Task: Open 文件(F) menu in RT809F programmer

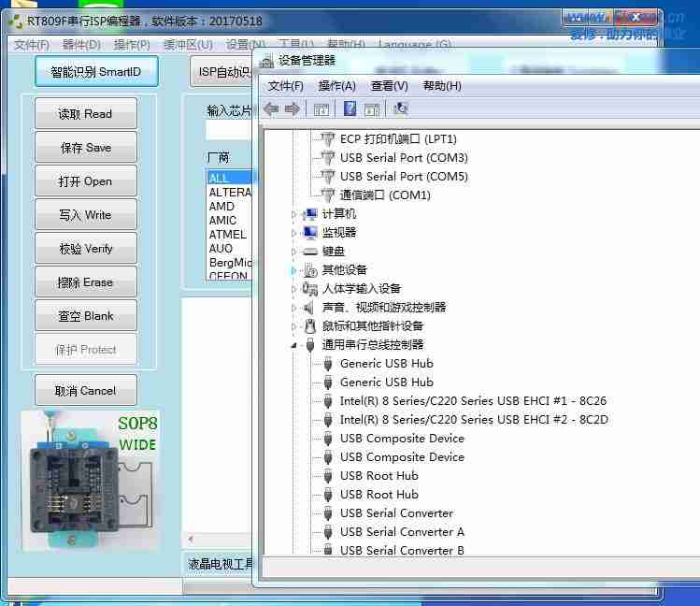Action: tap(32, 45)
